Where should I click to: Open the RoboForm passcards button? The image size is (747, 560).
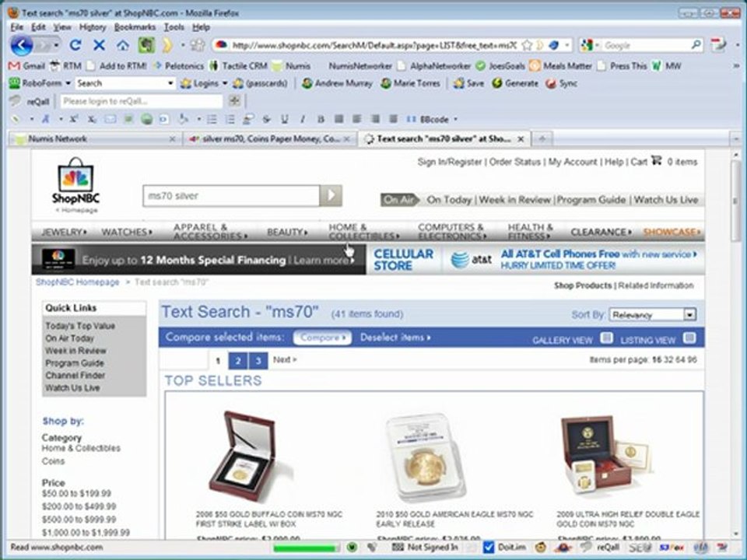click(x=260, y=83)
